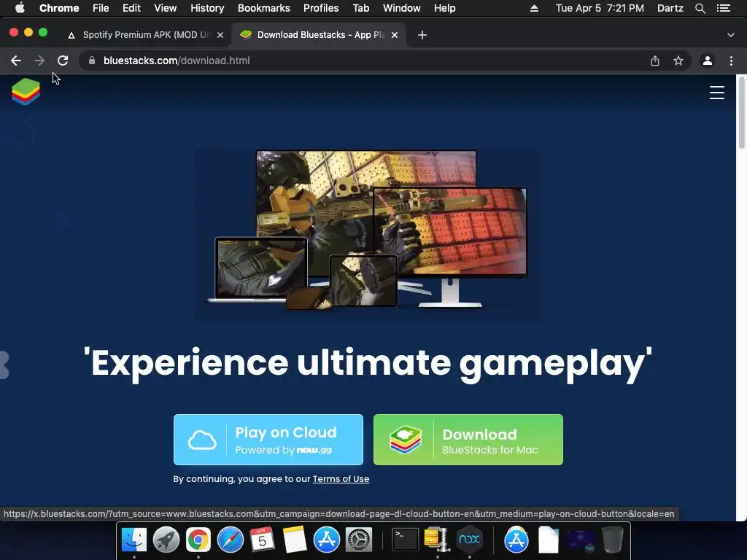Open the Trash in the Dock
Image resolution: width=747 pixels, height=560 pixels.
coord(613,540)
